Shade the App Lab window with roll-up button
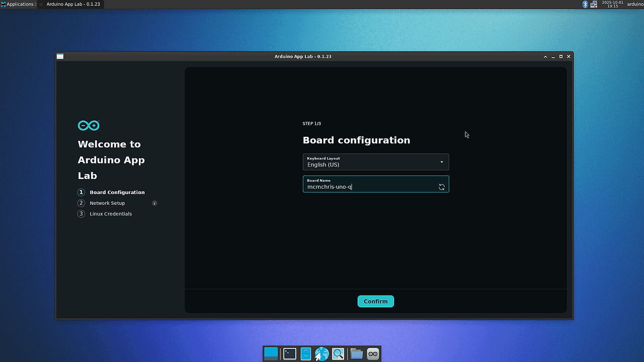The height and width of the screenshot is (362, 644). 545,57
